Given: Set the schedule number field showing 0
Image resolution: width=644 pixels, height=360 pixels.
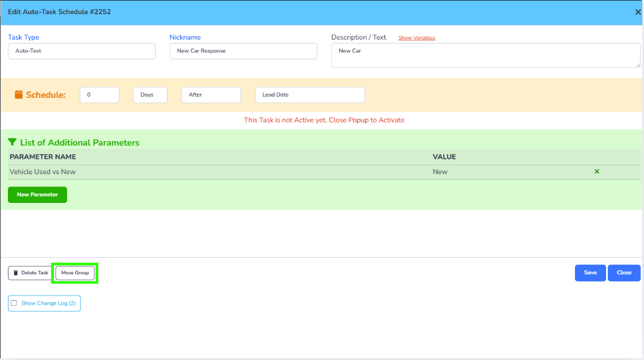Looking at the screenshot, I should (x=100, y=95).
